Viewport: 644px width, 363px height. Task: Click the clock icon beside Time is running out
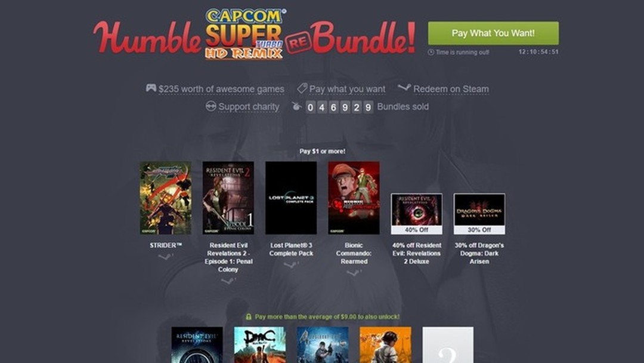coord(431,52)
